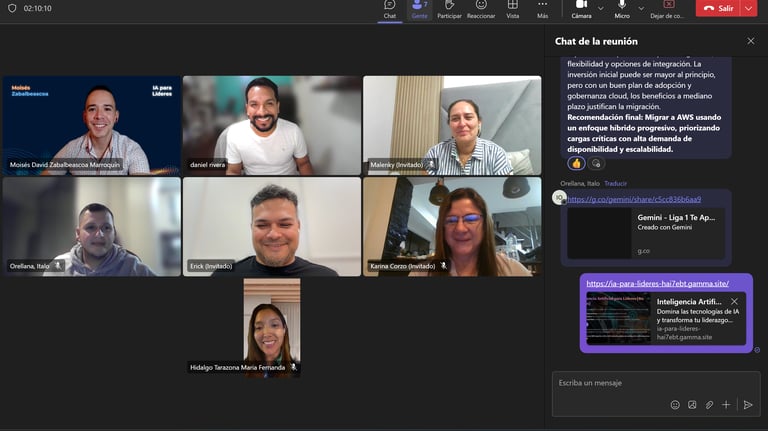Click the IO avatar of Orellana
This screenshot has width=768, height=431.
pos(559,197)
